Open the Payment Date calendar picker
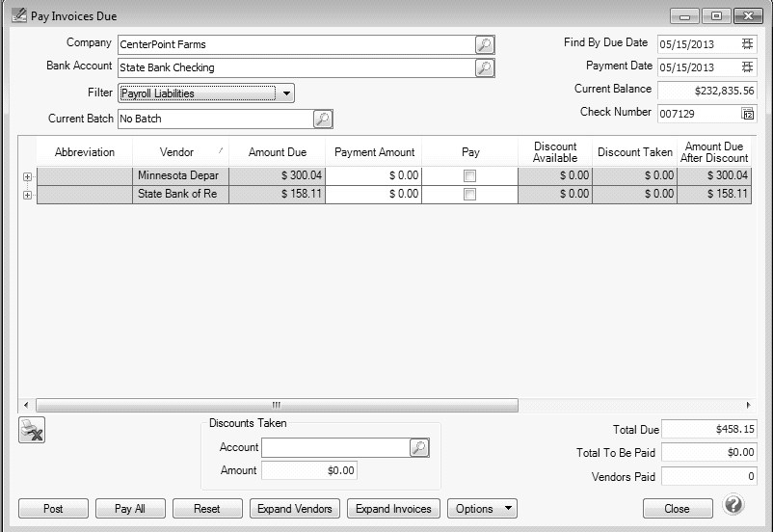Viewport: 773px width, 532px height. (747, 67)
